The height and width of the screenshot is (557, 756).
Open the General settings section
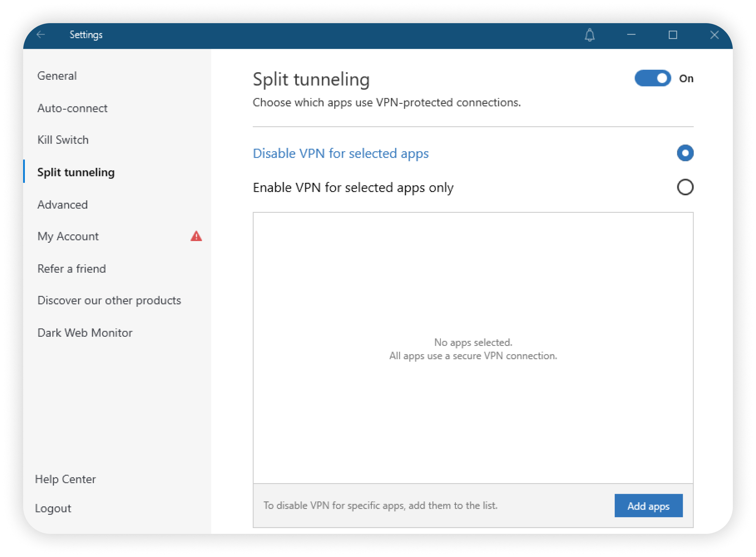click(x=57, y=76)
